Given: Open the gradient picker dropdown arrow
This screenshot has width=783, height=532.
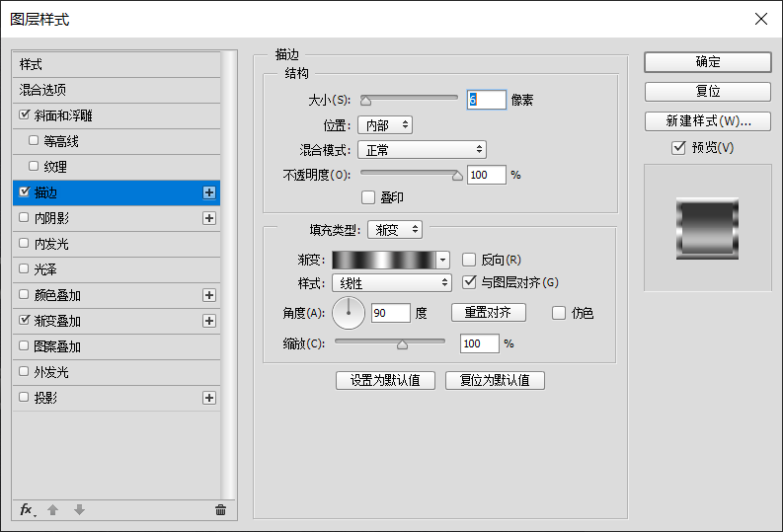Looking at the screenshot, I should point(442,260).
